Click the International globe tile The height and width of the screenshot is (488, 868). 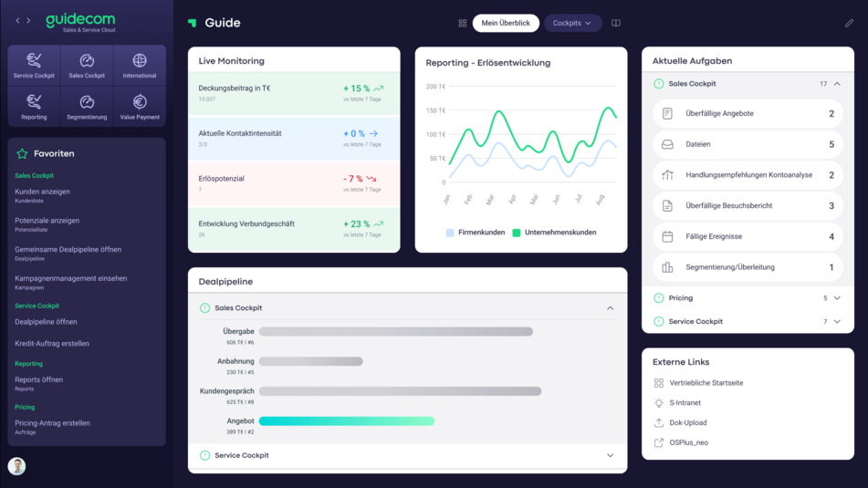pos(140,66)
